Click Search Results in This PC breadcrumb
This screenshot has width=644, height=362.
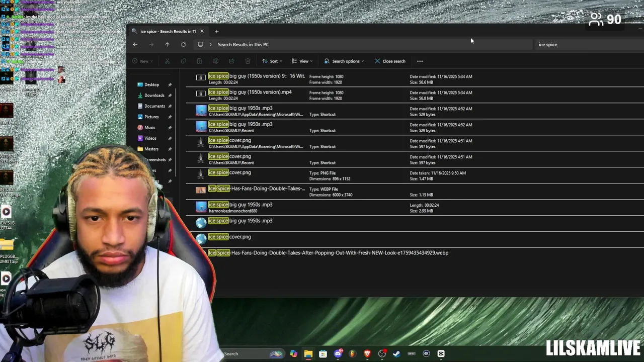coord(243,44)
